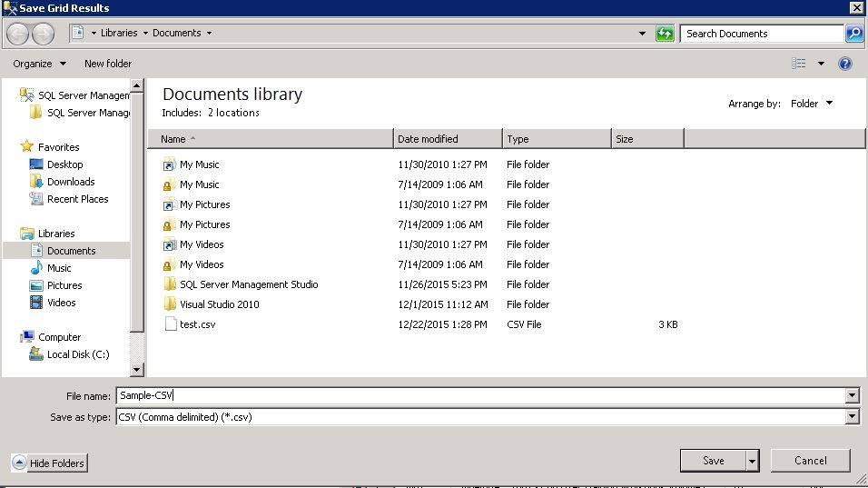The image size is (868, 488).
Task: Click the test.csv file icon
Action: click(171, 324)
